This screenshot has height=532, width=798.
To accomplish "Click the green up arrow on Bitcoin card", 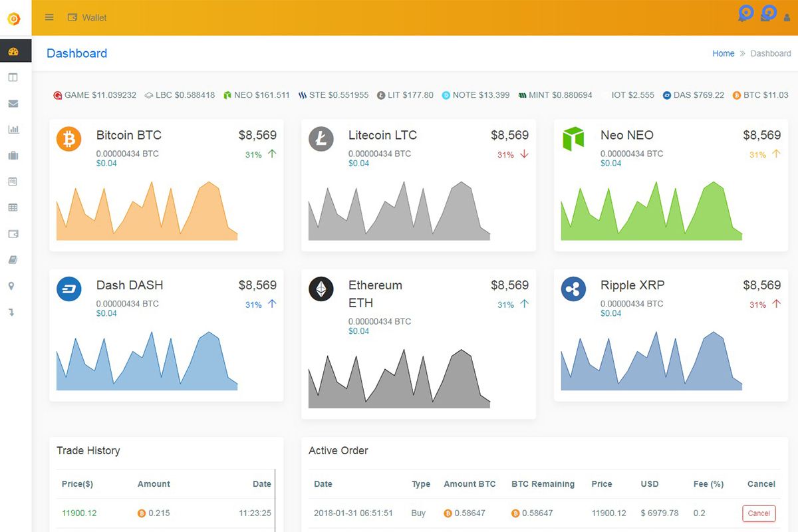I will click(x=272, y=154).
